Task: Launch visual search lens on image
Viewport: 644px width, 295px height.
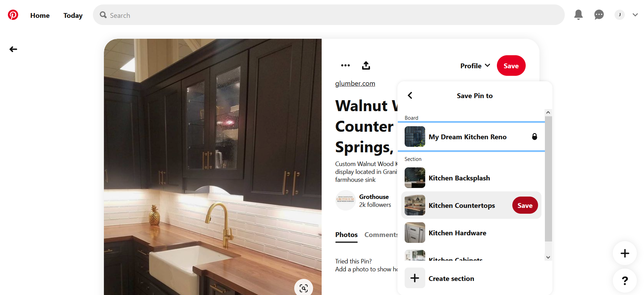Action: pos(303,288)
